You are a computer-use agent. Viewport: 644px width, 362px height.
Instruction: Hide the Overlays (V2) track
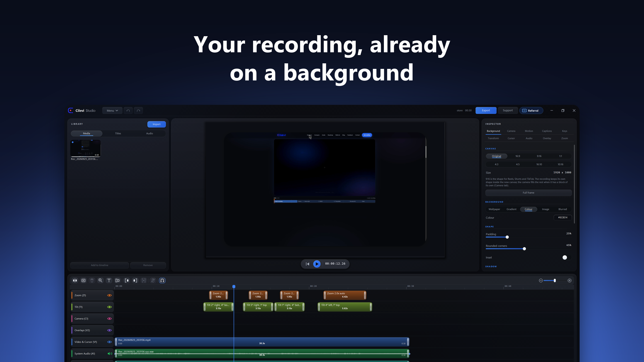click(x=109, y=330)
